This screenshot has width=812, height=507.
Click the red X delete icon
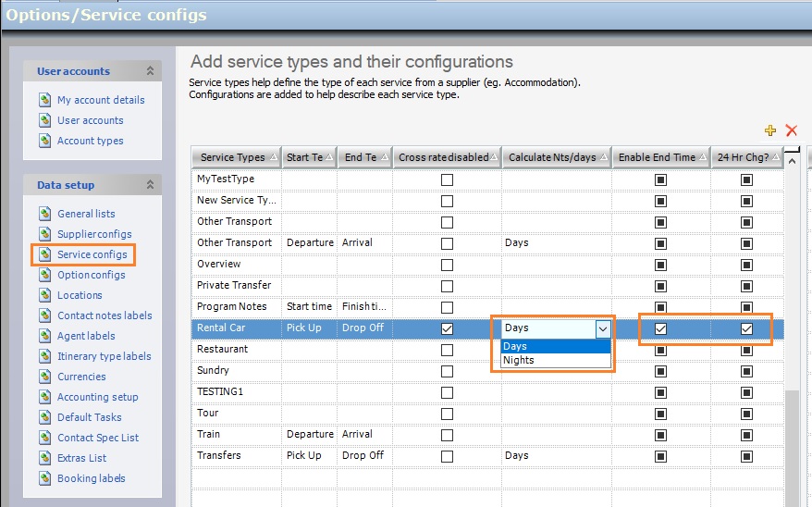tap(791, 130)
